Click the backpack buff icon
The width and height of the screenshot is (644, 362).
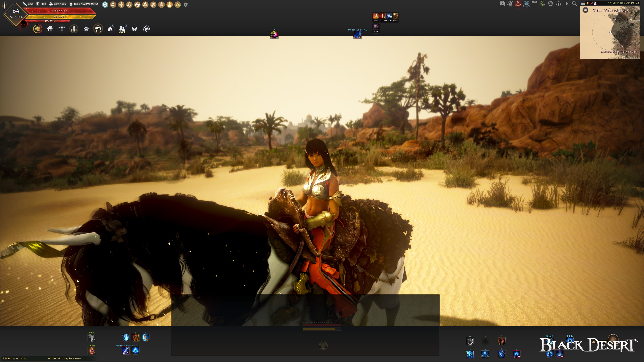click(113, 4)
